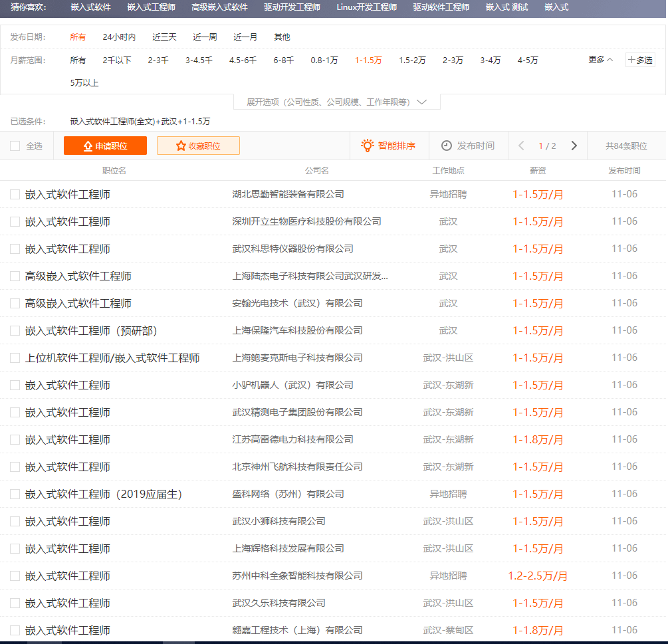Collapse salary ranges with 更多 toggle

[x=601, y=60]
